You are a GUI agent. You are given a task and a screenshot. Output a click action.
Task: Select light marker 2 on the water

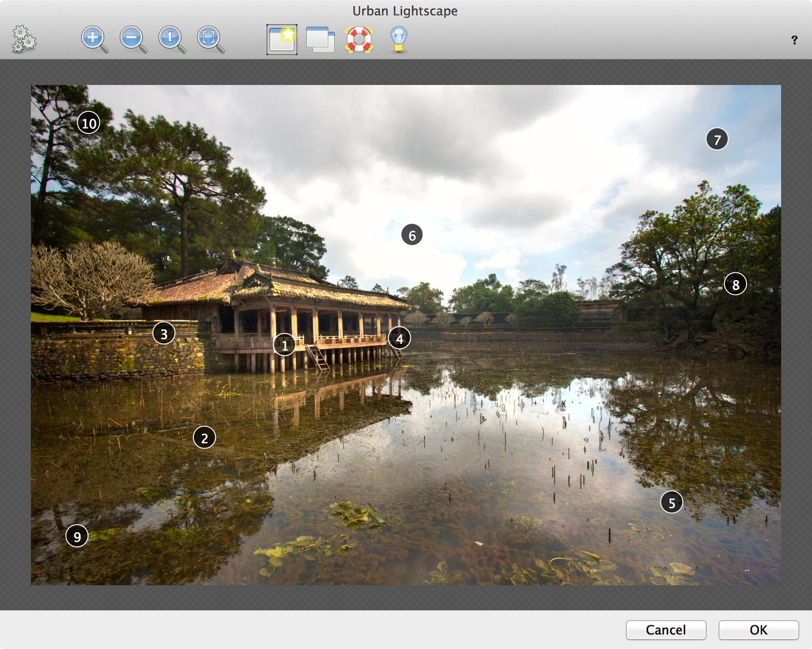(204, 437)
